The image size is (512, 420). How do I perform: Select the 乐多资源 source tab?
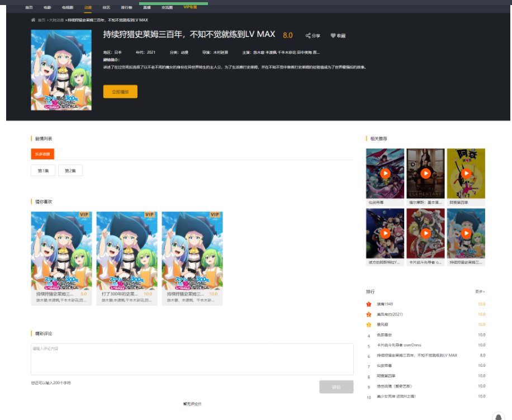[x=42, y=154]
